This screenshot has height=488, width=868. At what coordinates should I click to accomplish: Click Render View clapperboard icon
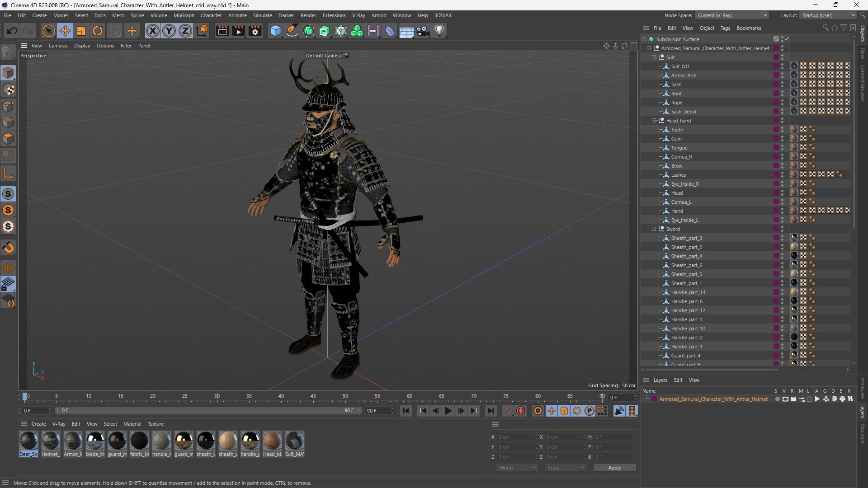tap(222, 31)
